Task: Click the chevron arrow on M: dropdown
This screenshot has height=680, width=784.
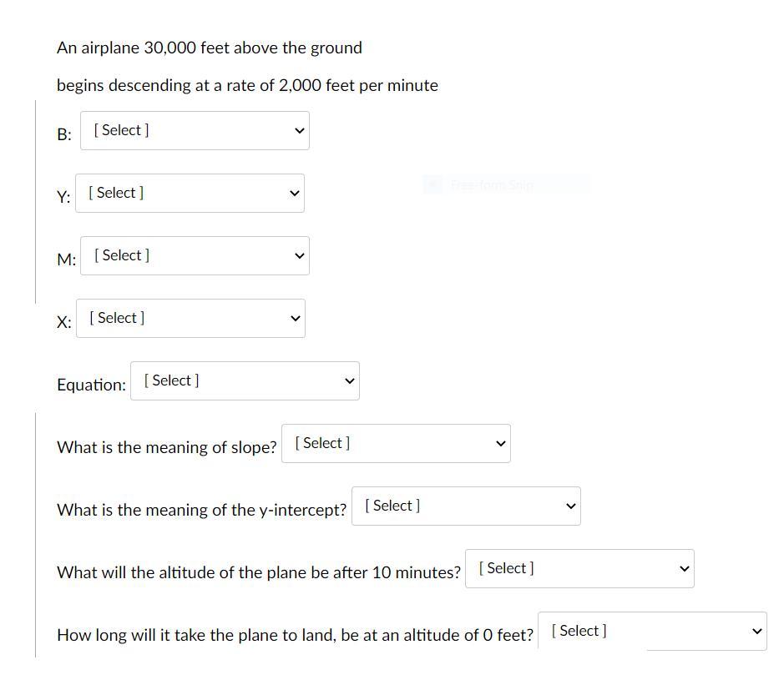Action: tap(300, 256)
